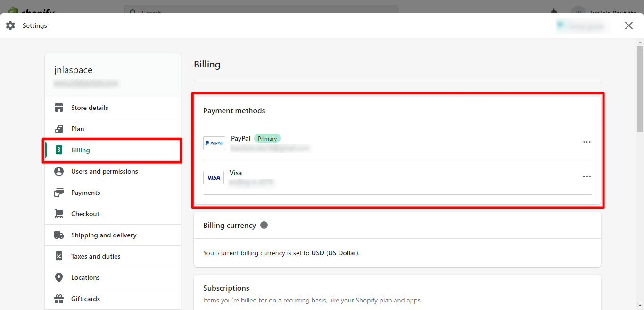This screenshot has height=310, width=644.
Task: Click the PayPal logo thumbnail
Action: [x=214, y=143]
